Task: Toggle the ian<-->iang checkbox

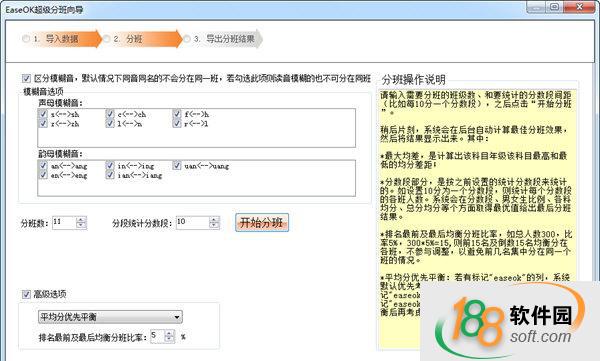Action: coord(110,175)
